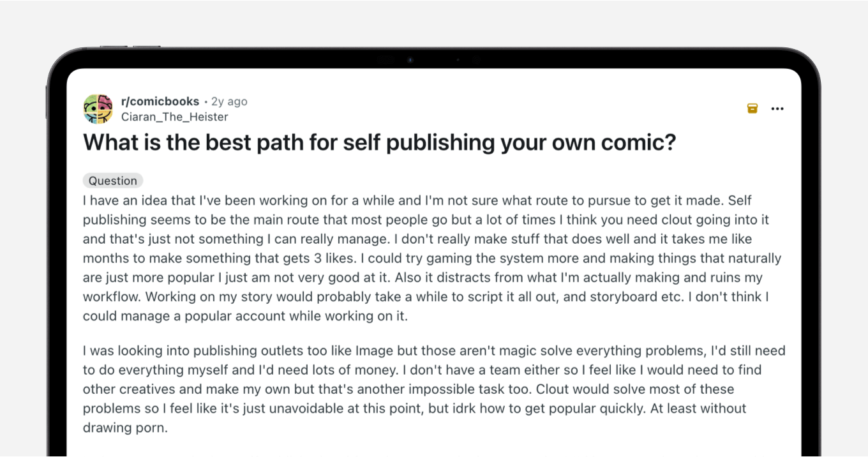Click the Ciaran_The_Heister username text
This screenshot has width=868, height=457.
(x=174, y=117)
